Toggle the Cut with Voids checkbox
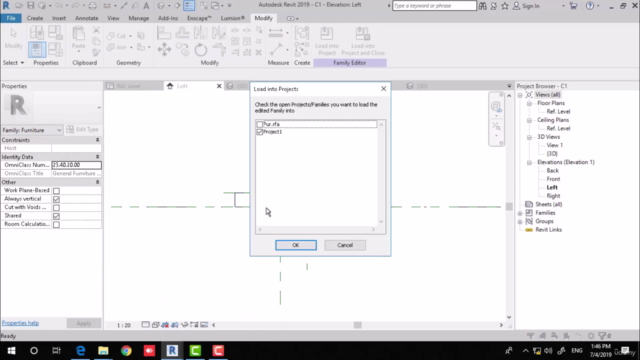The image size is (640, 360). 56,207
